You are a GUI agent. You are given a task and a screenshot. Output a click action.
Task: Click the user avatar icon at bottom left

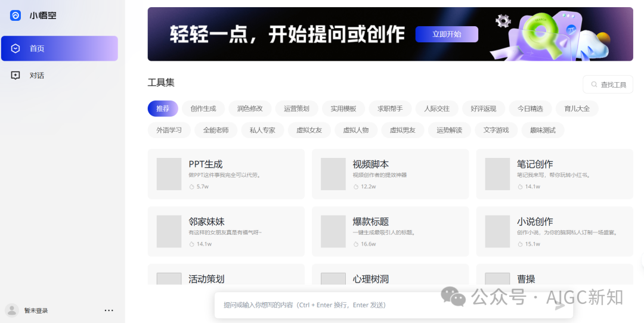(x=12, y=310)
